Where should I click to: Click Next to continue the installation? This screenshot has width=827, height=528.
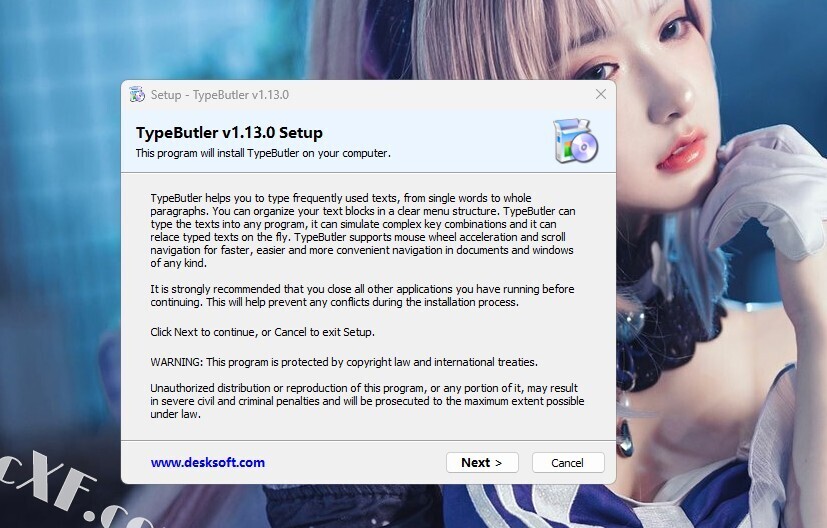pos(482,463)
